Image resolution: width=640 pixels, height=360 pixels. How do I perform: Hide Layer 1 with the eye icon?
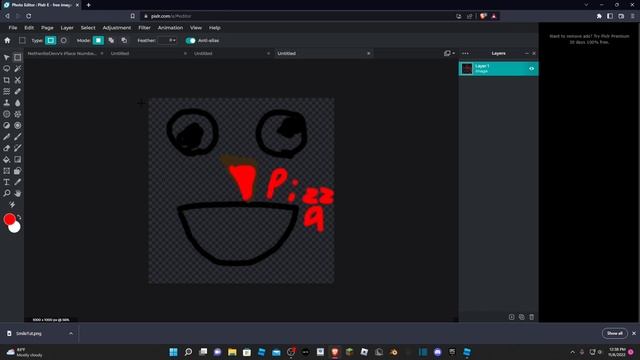click(x=531, y=69)
